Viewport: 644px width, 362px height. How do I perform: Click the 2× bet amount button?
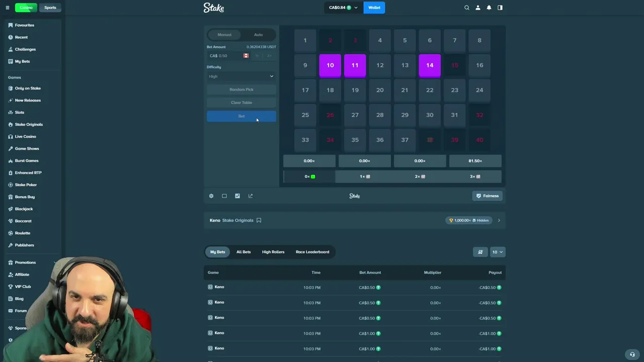point(269,56)
